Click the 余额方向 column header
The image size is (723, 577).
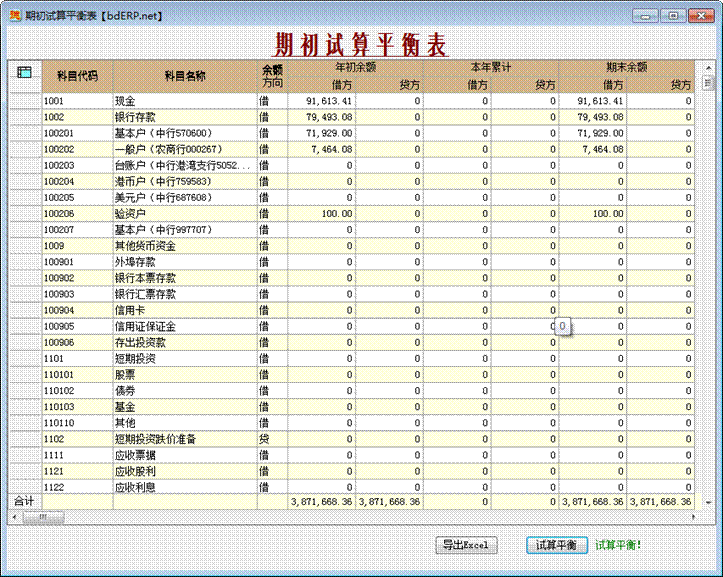tap(272, 76)
